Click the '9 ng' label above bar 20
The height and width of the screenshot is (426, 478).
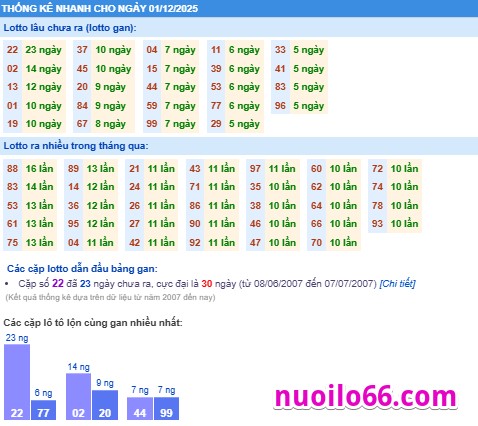105,383
